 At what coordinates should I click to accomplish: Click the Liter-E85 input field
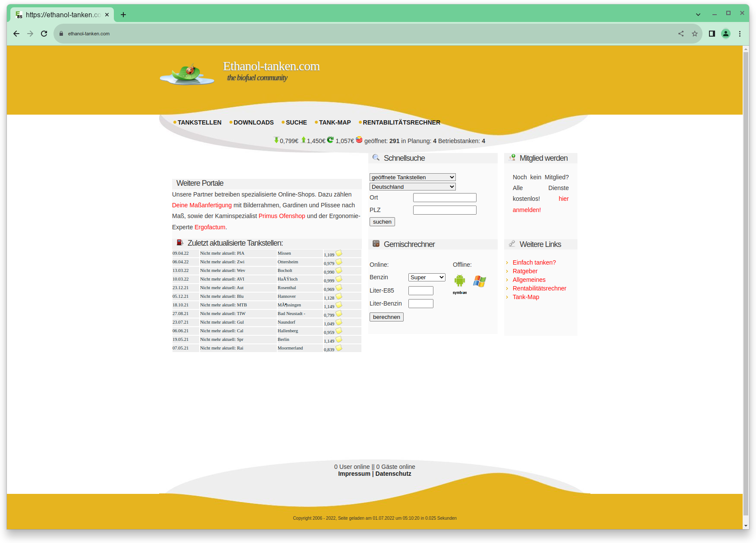(x=421, y=290)
